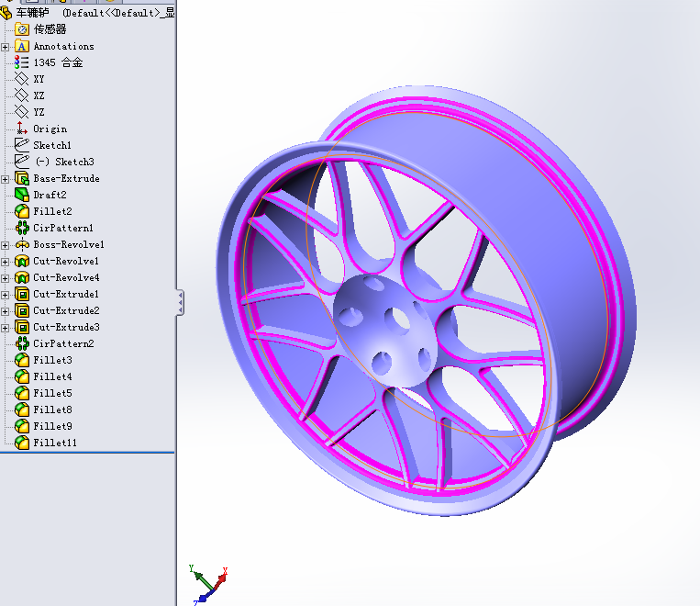Click the Origin icon
700x606 pixels.
22,129
